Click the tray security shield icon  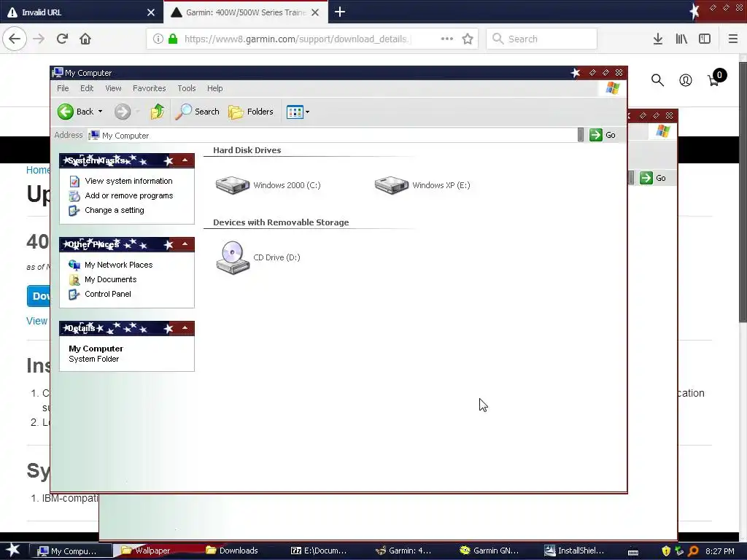[665, 551]
